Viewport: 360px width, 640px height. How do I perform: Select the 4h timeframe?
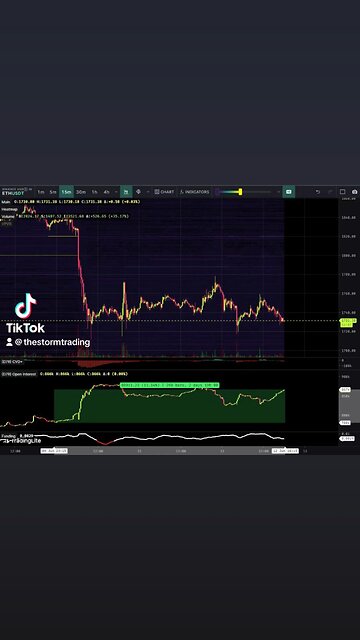tap(106, 192)
